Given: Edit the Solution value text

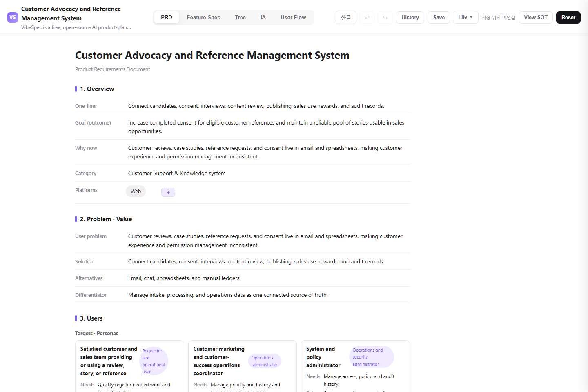Looking at the screenshot, I should 256,262.
